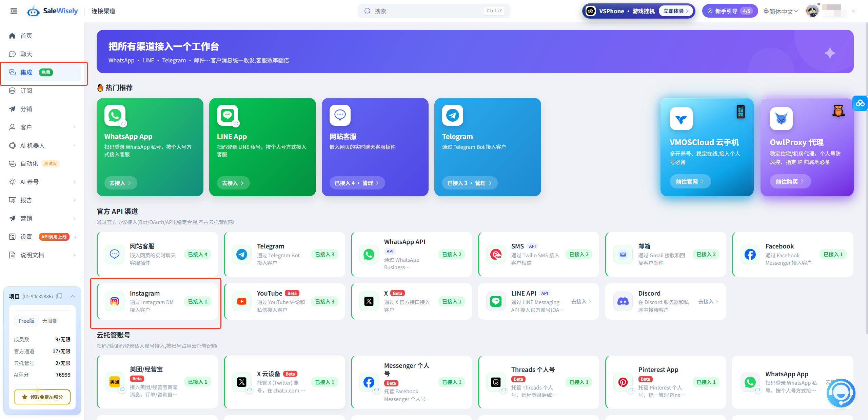Screen dimensions: 868x420
Task: Click the SMS channel icon
Action: point(496,254)
